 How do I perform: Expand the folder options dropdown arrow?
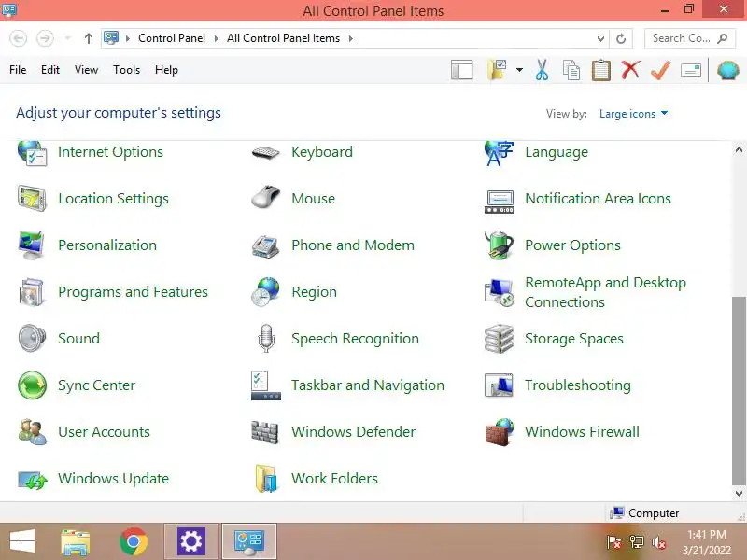click(519, 70)
